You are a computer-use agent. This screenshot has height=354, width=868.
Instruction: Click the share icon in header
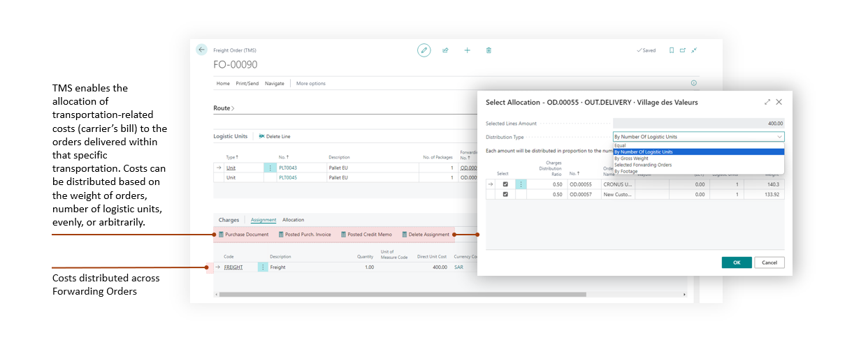(445, 50)
